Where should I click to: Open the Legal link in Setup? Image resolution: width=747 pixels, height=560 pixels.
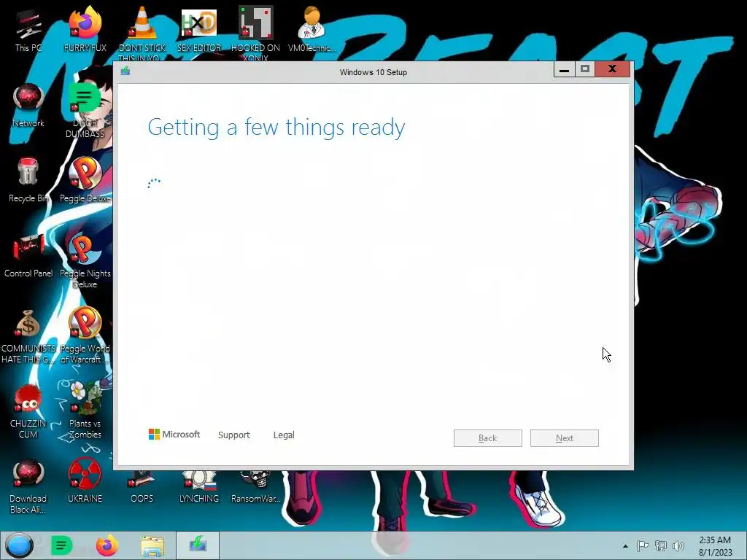[284, 435]
